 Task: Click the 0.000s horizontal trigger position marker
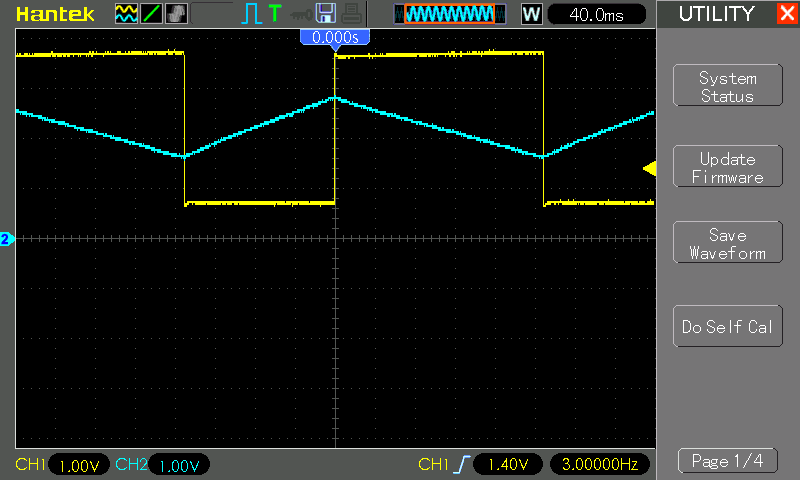coord(335,37)
